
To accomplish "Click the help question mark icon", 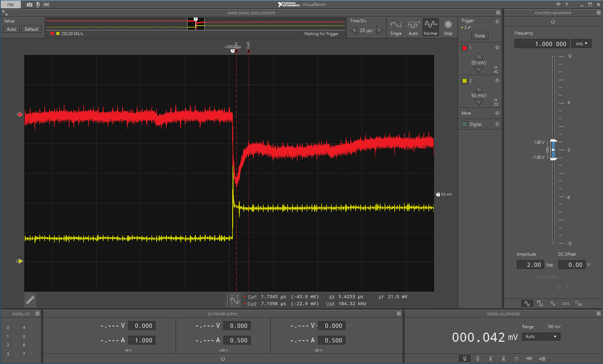I will [566, 5].
